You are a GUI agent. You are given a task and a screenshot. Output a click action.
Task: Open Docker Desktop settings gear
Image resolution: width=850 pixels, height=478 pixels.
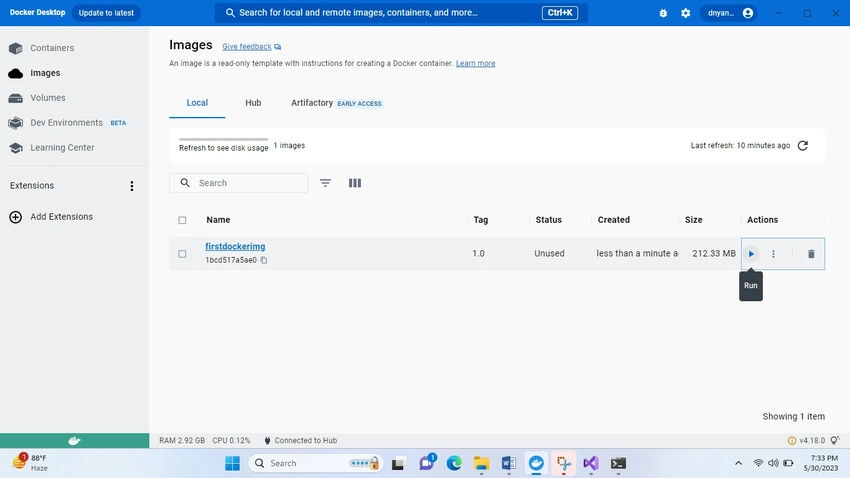686,13
